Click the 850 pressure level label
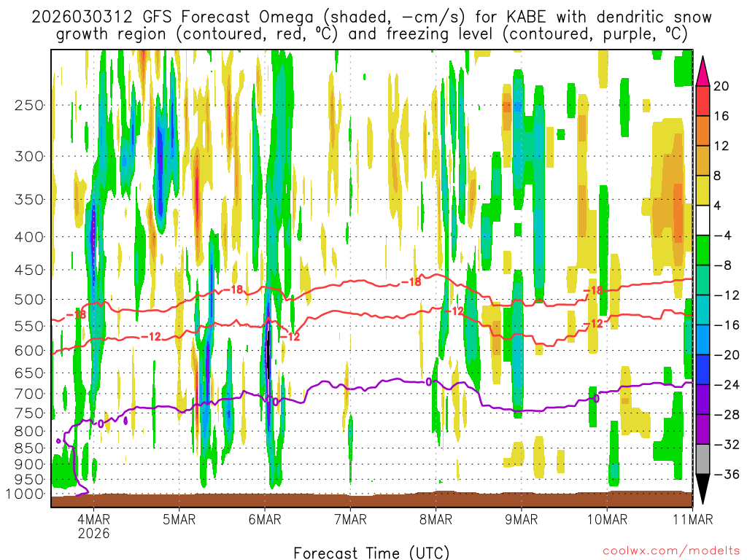 click(29, 448)
